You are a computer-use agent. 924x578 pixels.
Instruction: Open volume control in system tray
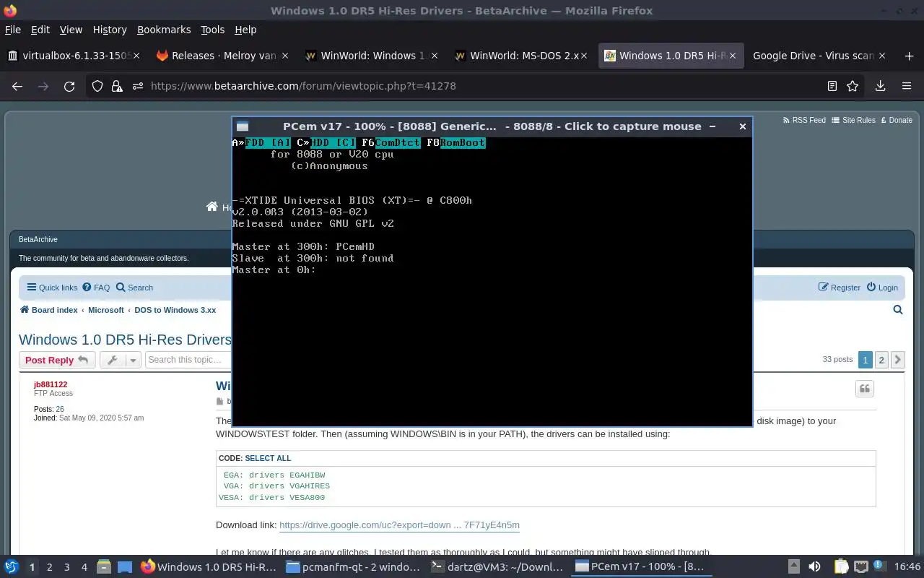814,566
